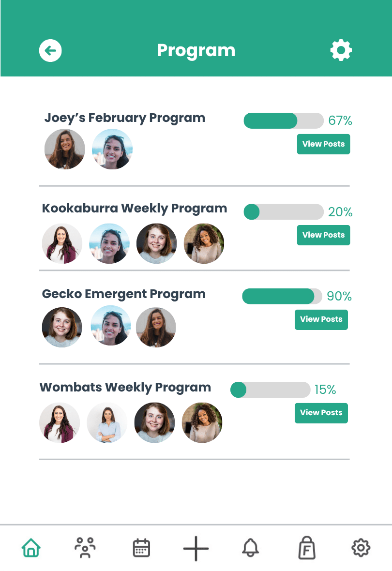View posts for Kookaburra Weekly Program
Viewport: 392px width, 571px height.
[x=323, y=235]
